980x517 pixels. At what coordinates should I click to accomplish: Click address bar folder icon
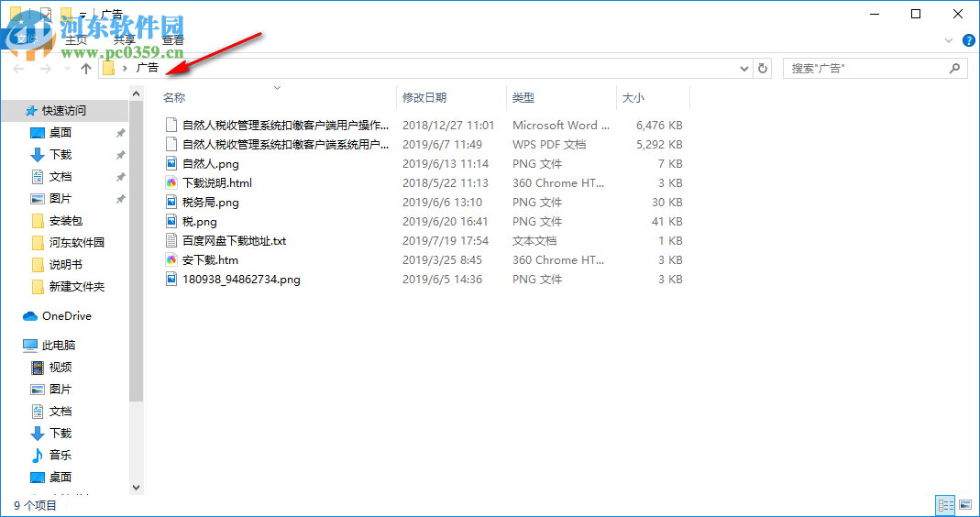tap(109, 68)
